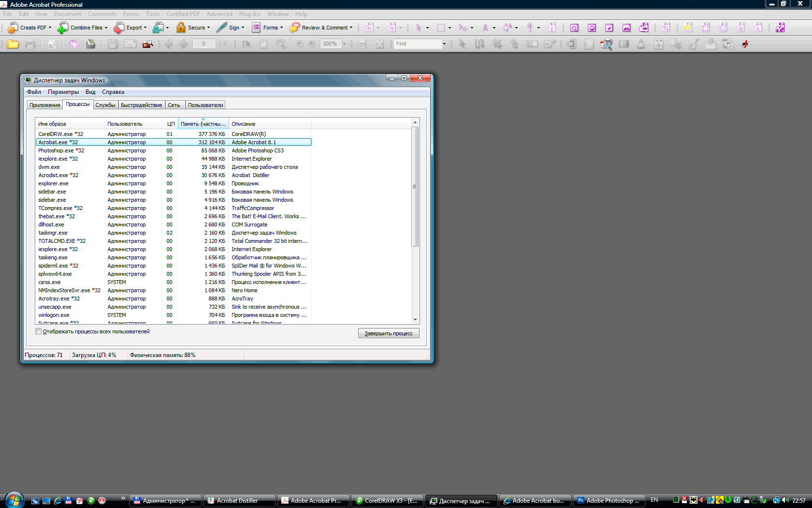Image resolution: width=812 pixels, height=508 pixels.
Task: Choose the text Select tool
Action: click(246, 44)
